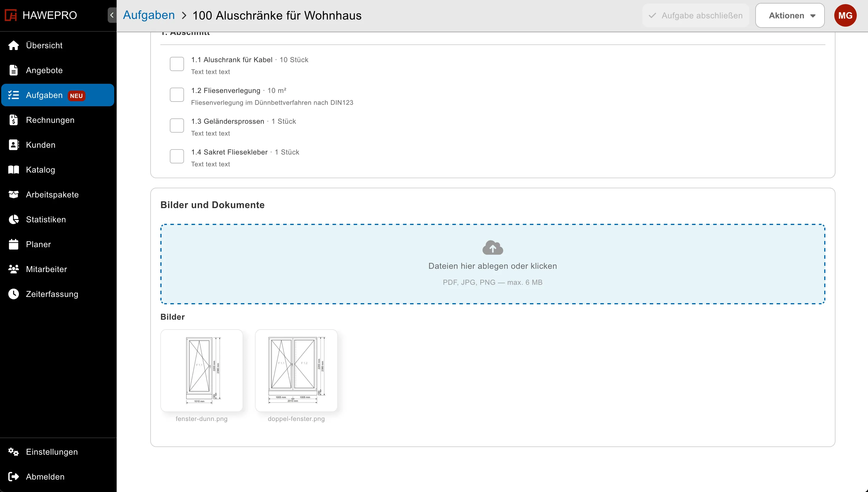Click the '100 Aluschränke für Wohnhaus' title

[x=277, y=16]
